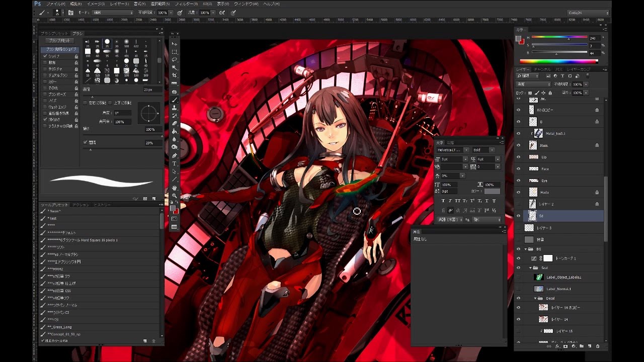Select the Lasso tool
Image resolution: width=644 pixels, height=362 pixels.
coord(175,60)
